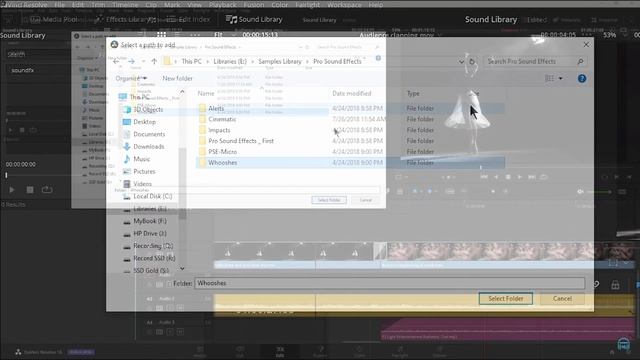This screenshot has height=360, width=640.
Task: Expand breadcrumb chevron after This PC
Action: pyautogui.click(x=207, y=61)
